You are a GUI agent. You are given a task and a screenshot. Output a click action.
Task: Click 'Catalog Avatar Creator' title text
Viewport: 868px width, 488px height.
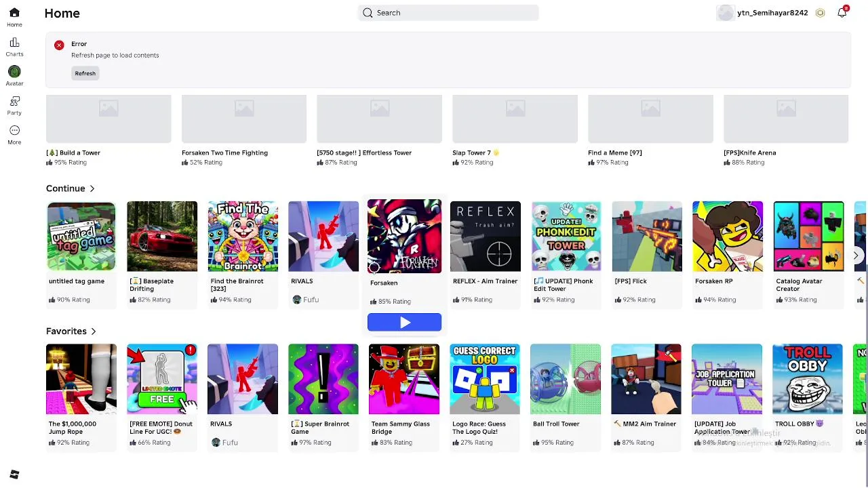point(799,285)
